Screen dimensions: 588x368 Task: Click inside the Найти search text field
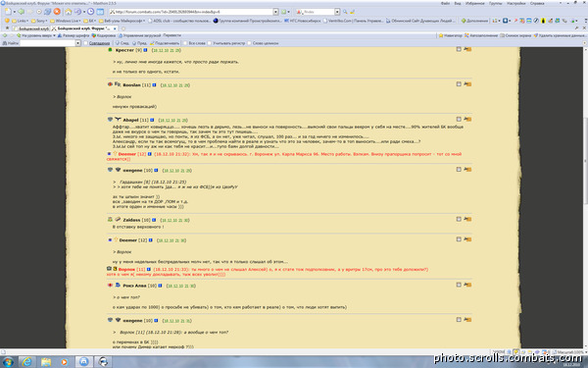tap(48, 43)
